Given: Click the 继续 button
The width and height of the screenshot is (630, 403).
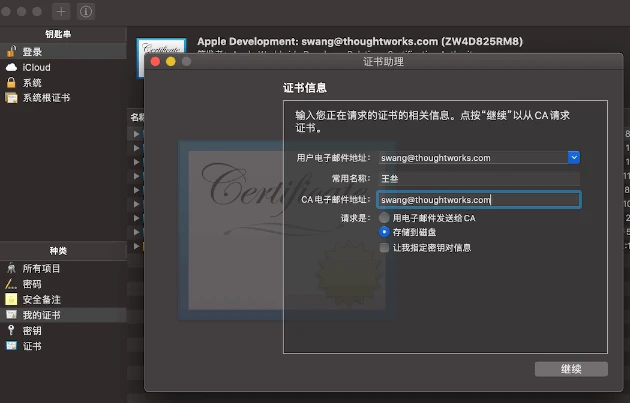Looking at the screenshot, I should 571,369.
